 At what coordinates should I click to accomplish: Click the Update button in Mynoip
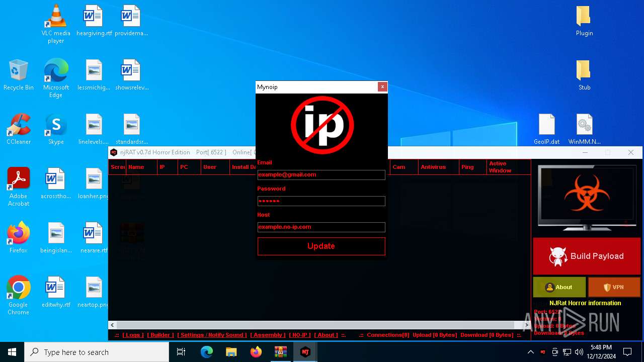click(x=321, y=246)
